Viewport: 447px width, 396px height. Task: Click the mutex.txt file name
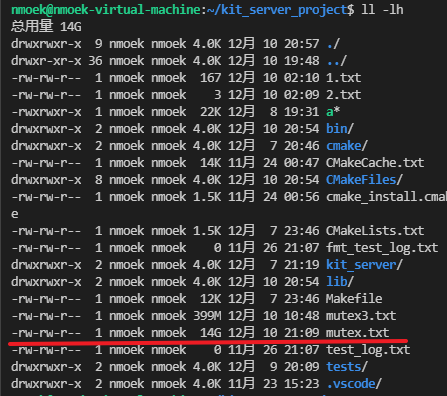tap(357, 332)
